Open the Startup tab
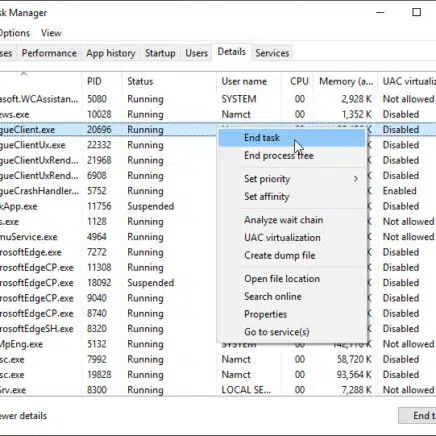436x436 pixels. point(160,53)
